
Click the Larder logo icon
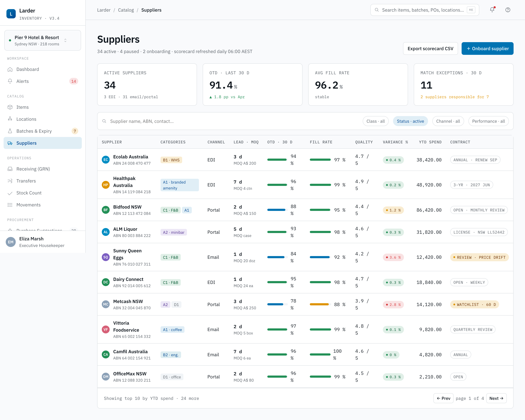[11, 14]
